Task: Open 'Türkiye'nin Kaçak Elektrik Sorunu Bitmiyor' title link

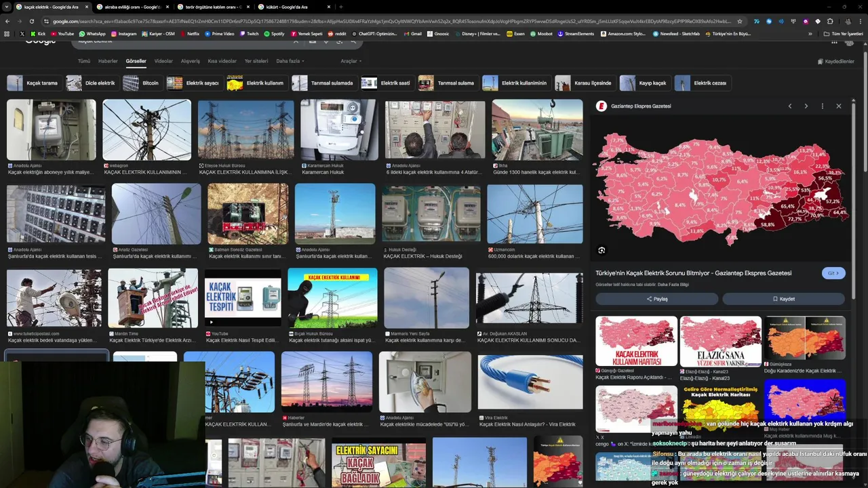Action: pyautogui.click(x=693, y=273)
